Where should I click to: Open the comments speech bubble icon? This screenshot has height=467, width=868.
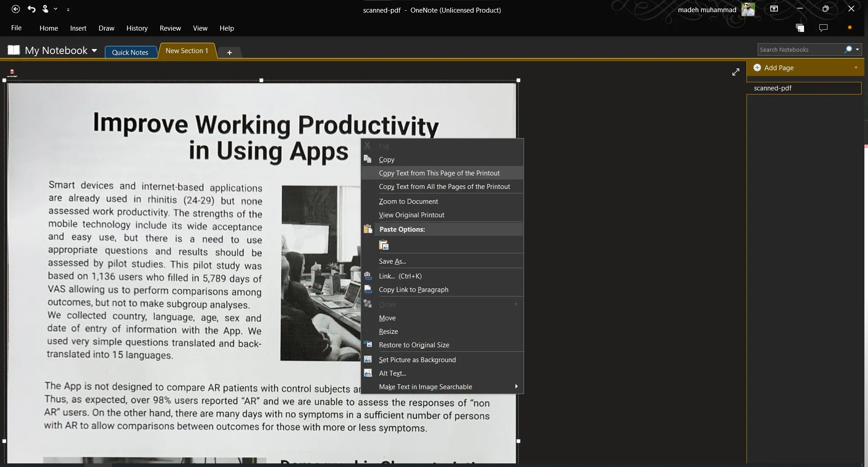point(823,28)
